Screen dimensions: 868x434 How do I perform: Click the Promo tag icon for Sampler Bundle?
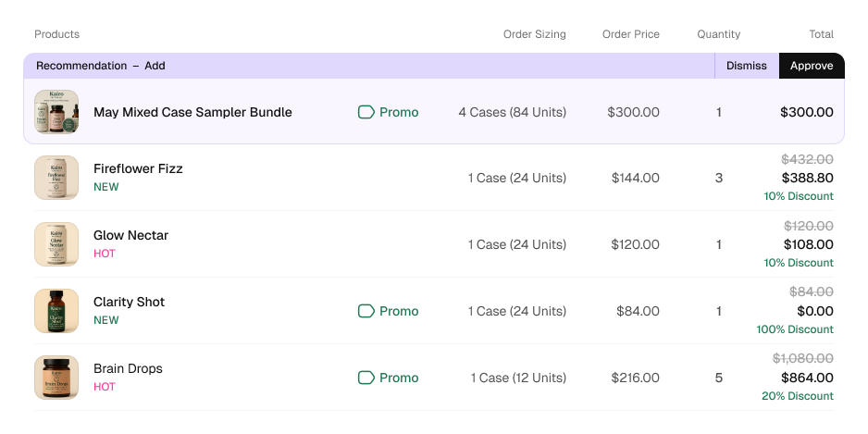click(366, 112)
